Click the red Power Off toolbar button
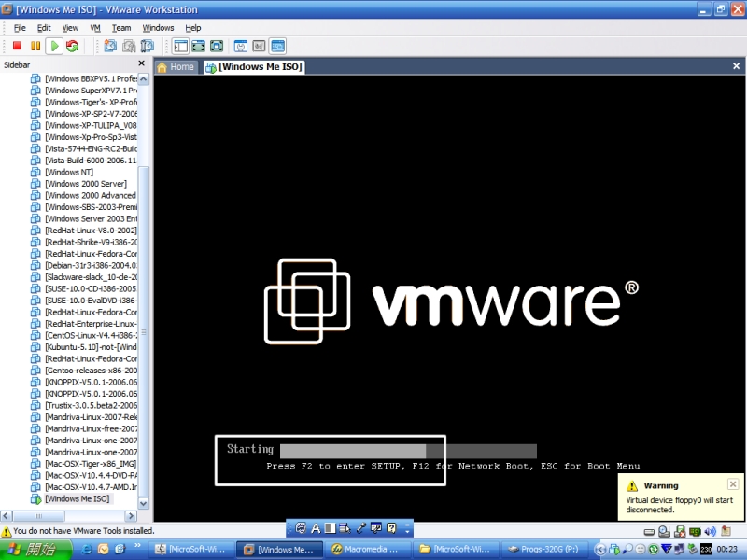 click(x=17, y=46)
